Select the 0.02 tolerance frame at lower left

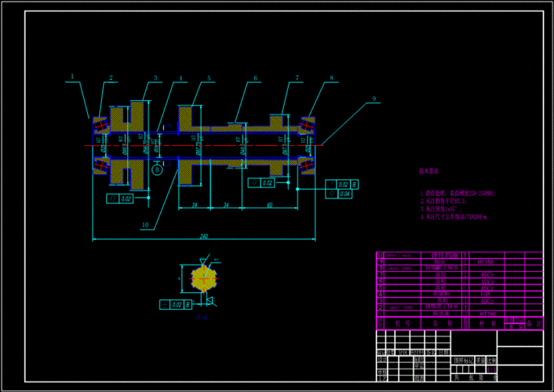(120, 198)
